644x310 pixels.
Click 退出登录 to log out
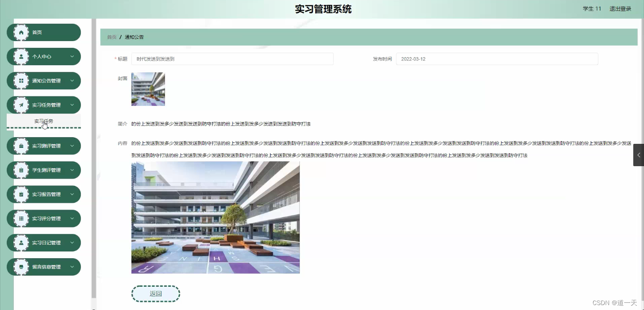pos(620,8)
